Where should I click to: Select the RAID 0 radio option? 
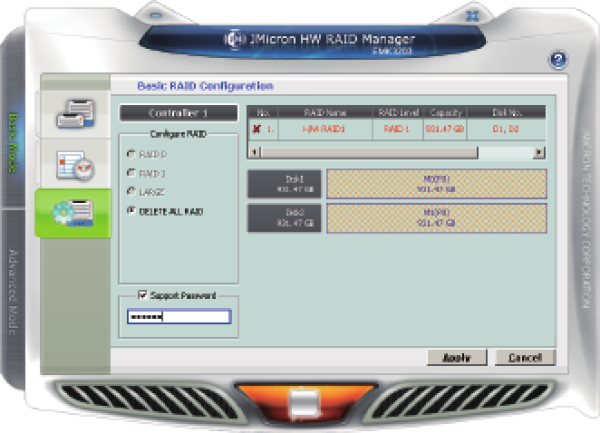pos(129,154)
